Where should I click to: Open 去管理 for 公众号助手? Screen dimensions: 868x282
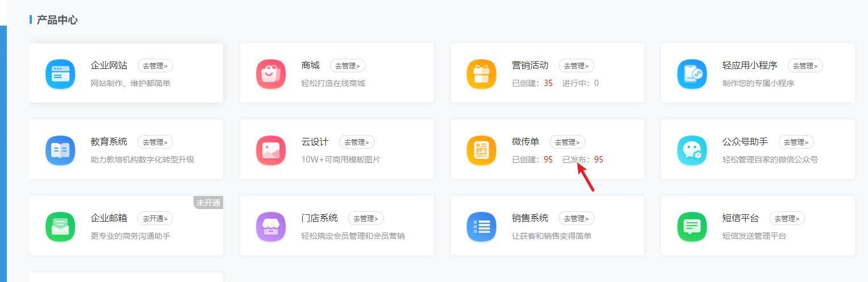tap(796, 142)
